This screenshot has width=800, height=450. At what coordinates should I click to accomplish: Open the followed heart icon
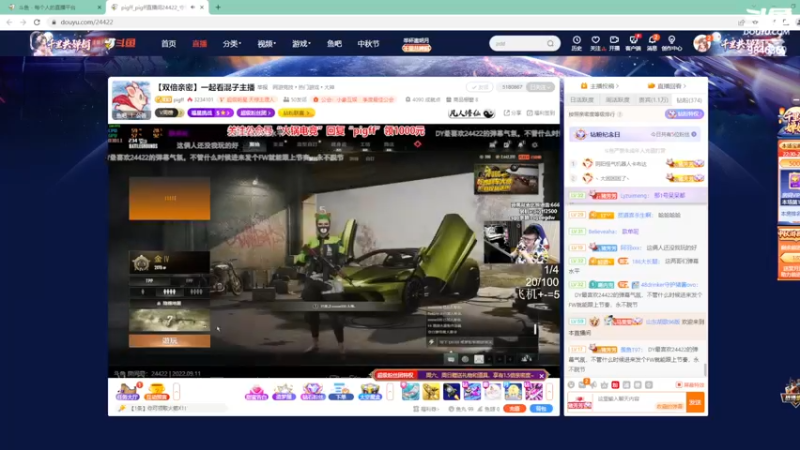coord(595,43)
